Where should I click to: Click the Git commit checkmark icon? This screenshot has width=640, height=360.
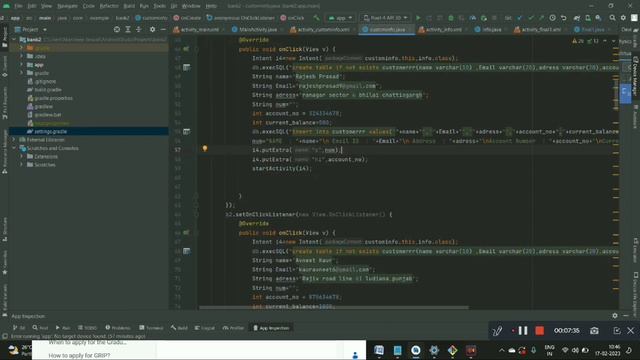531,18
